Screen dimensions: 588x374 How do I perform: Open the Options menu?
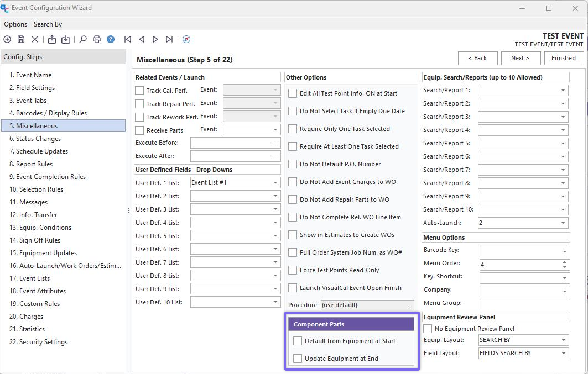[x=15, y=24]
